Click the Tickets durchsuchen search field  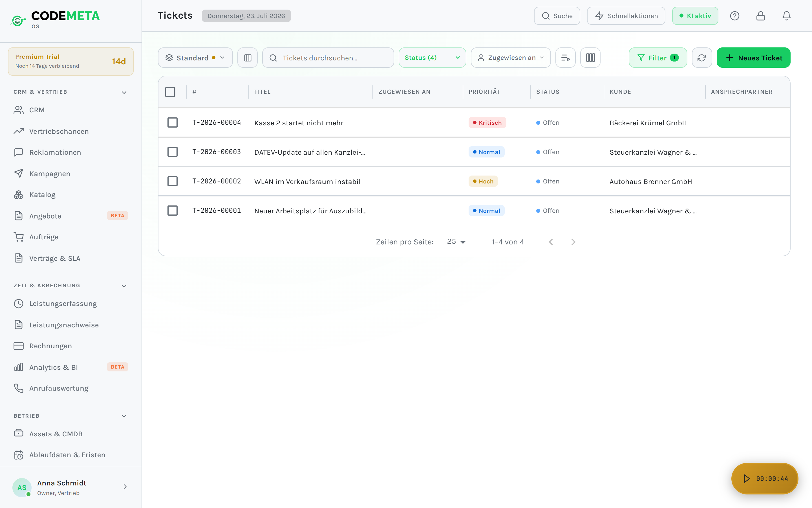328,58
